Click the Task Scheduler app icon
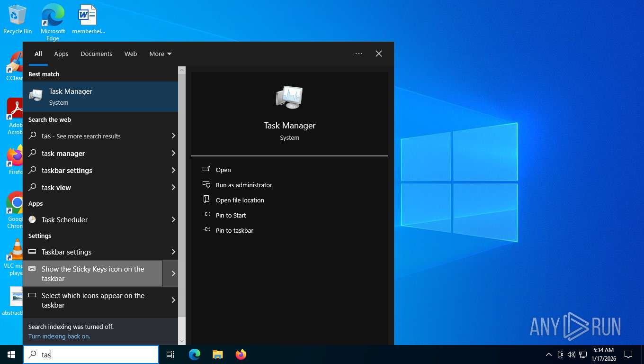644x364 pixels. (x=32, y=219)
